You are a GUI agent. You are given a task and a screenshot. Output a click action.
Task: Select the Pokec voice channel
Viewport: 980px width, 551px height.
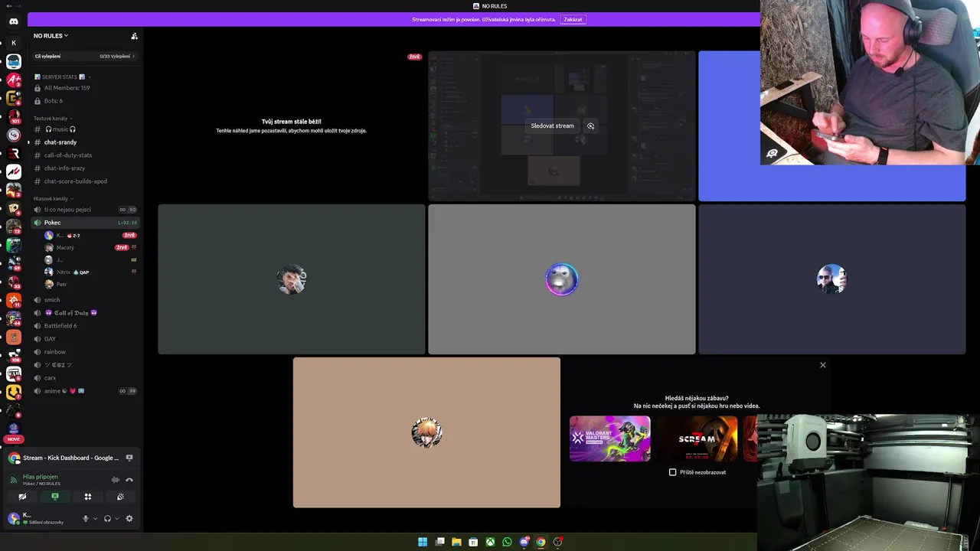pyautogui.click(x=84, y=223)
